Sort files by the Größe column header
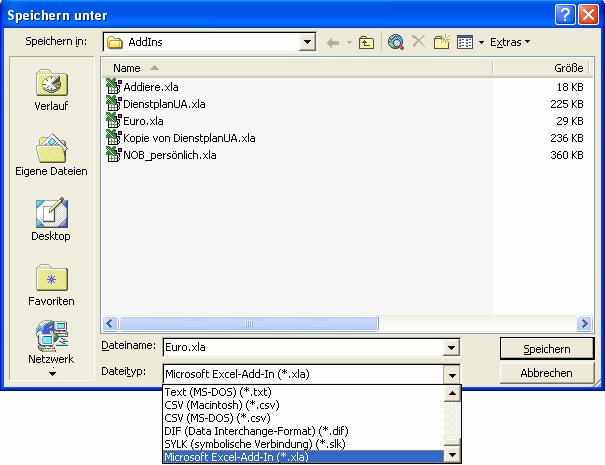 pos(540,68)
